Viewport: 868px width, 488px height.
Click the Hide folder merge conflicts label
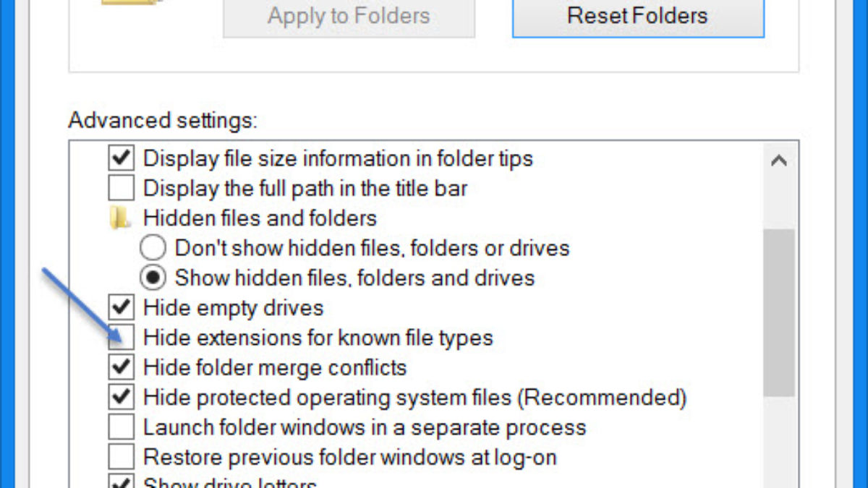click(x=275, y=367)
